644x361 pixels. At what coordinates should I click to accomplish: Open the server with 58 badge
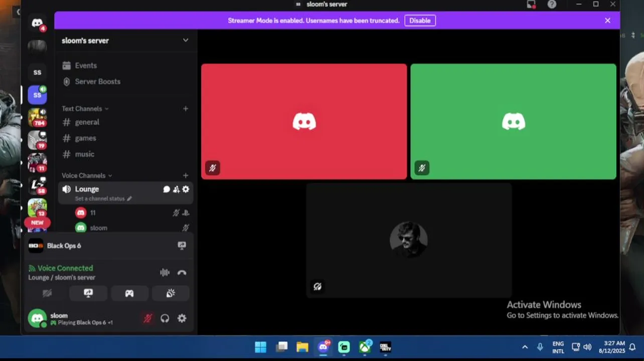pyautogui.click(x=38, y=185)
